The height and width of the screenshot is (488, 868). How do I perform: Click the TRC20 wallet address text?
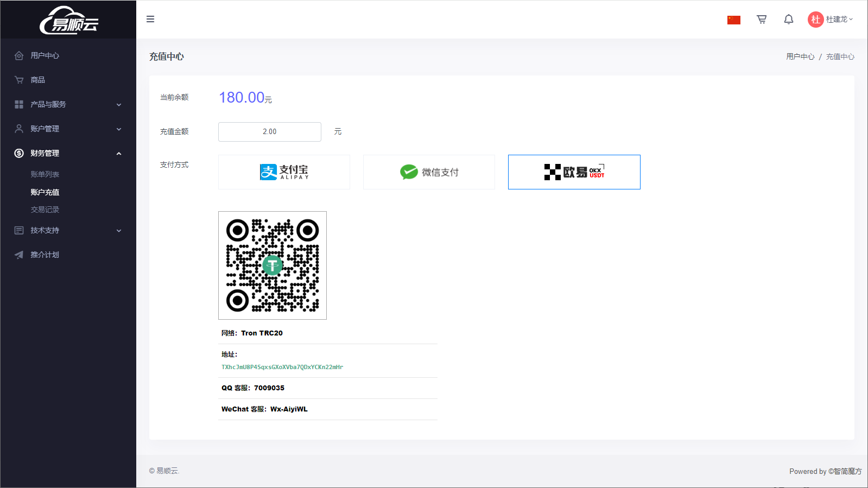tap(282, 367)
